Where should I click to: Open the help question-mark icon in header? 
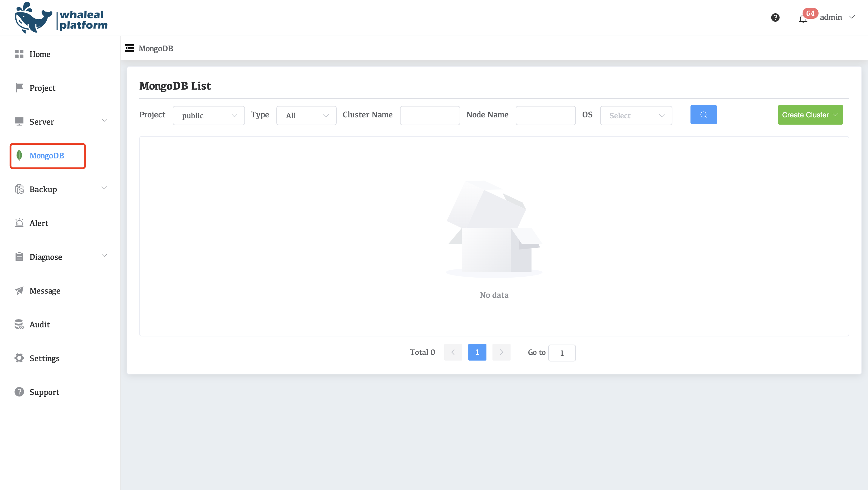coord(775,17)
